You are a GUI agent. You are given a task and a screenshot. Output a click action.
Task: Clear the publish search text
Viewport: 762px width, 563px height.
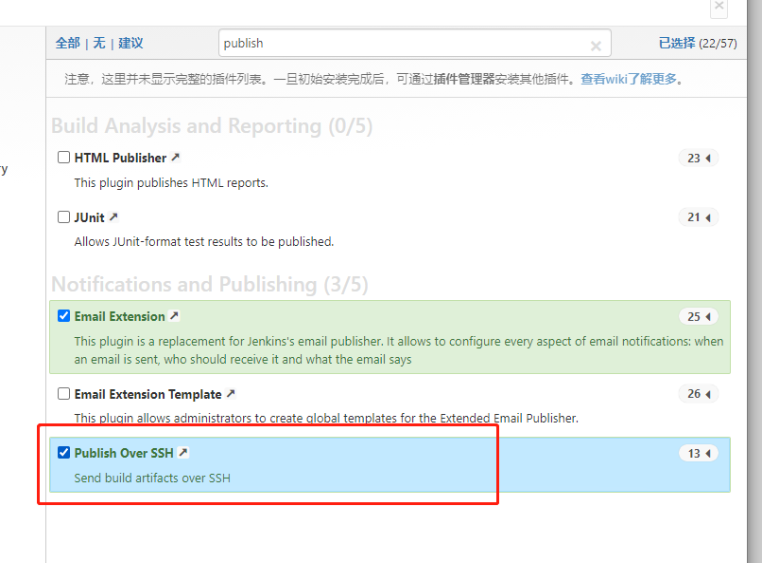coord(596,46)
